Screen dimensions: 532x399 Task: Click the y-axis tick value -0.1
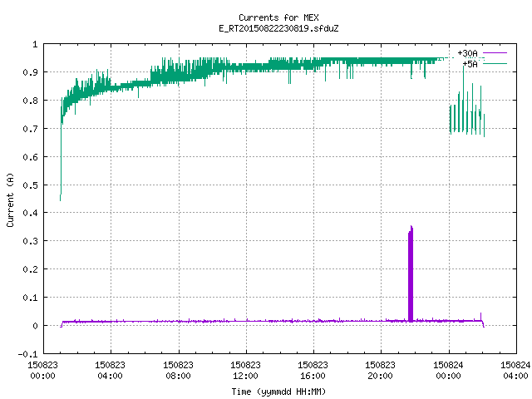[x=27, y=354]
